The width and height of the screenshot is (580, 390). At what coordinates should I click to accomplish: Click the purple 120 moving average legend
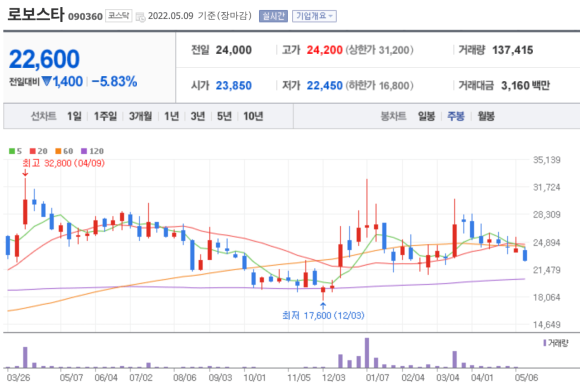click(x=92, y=151)
